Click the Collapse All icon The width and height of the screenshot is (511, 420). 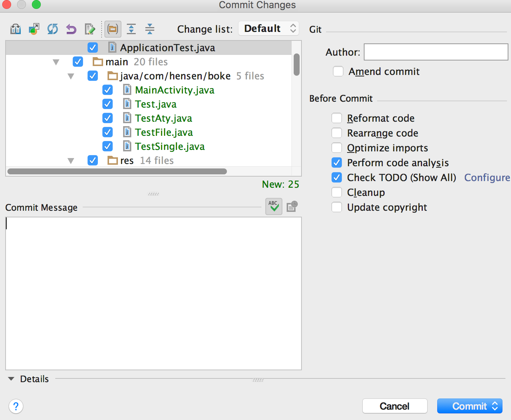pyautogui.click(x=150, y=29)
